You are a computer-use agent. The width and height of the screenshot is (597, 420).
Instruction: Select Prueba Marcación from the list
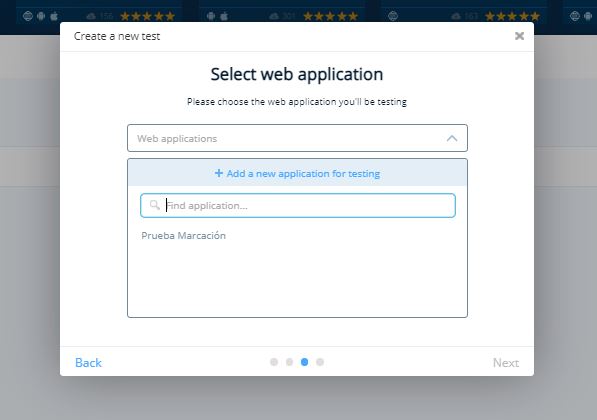tap(184, 236)
